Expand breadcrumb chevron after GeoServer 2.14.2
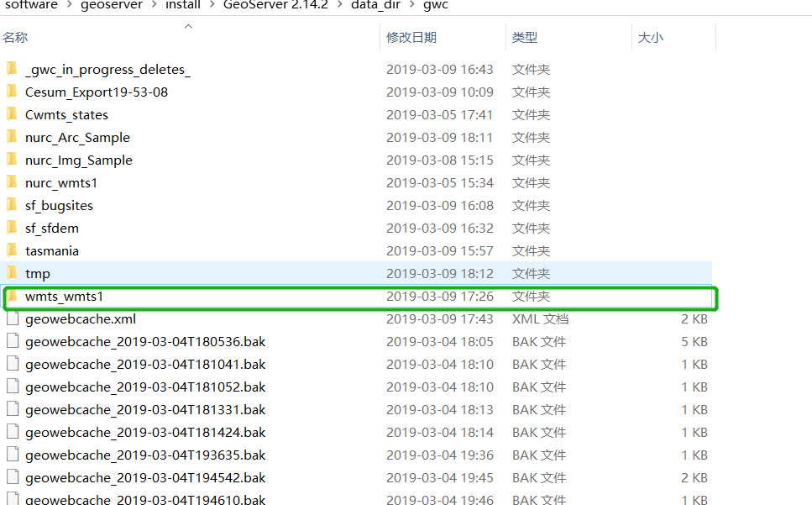 point(340,5)
